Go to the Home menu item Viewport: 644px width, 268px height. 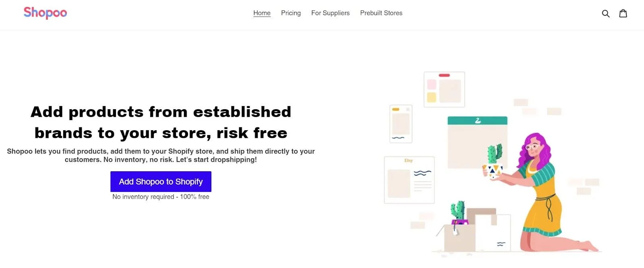coord(262,13)
